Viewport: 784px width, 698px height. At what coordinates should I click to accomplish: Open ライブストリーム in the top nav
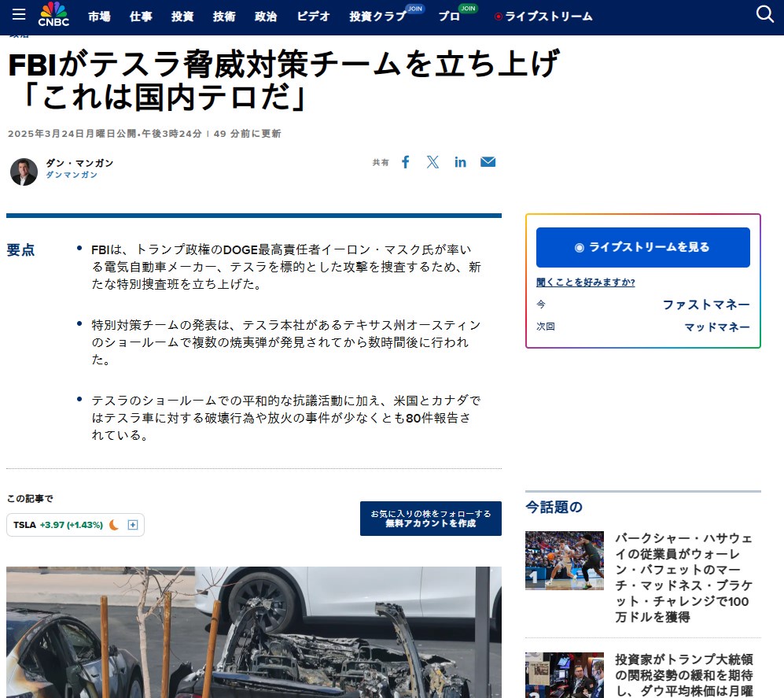point(549,17)
